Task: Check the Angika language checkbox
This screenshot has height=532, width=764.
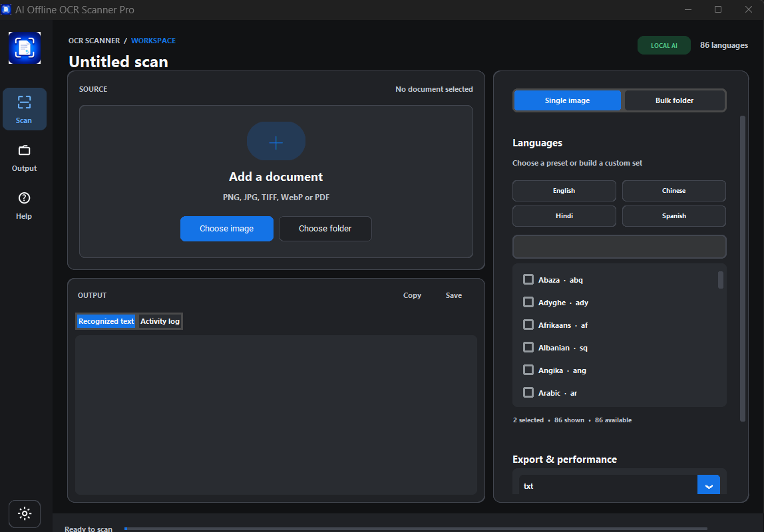Action: 528,370
